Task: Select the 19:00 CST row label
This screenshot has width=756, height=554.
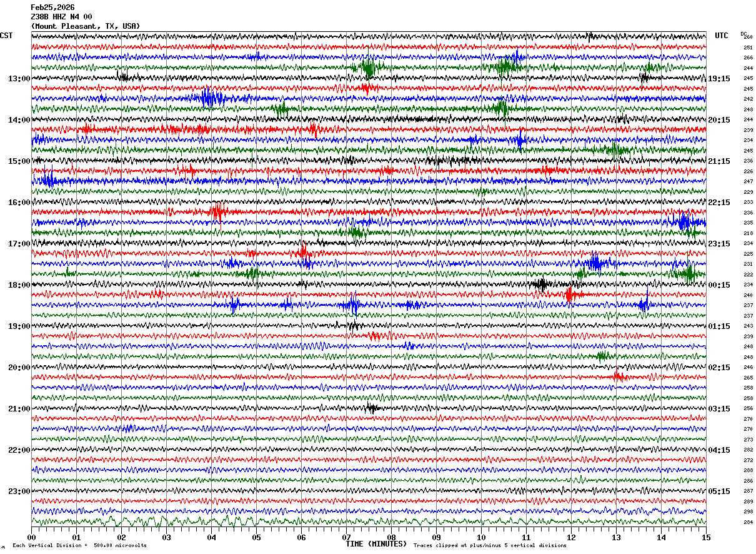Action: [x=19, y=326]
